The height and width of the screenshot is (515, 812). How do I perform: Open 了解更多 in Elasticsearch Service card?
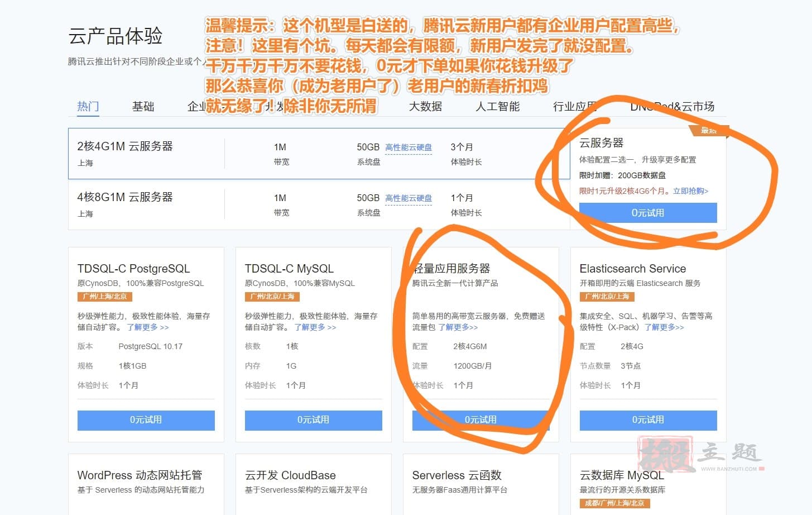click(664, 327)
